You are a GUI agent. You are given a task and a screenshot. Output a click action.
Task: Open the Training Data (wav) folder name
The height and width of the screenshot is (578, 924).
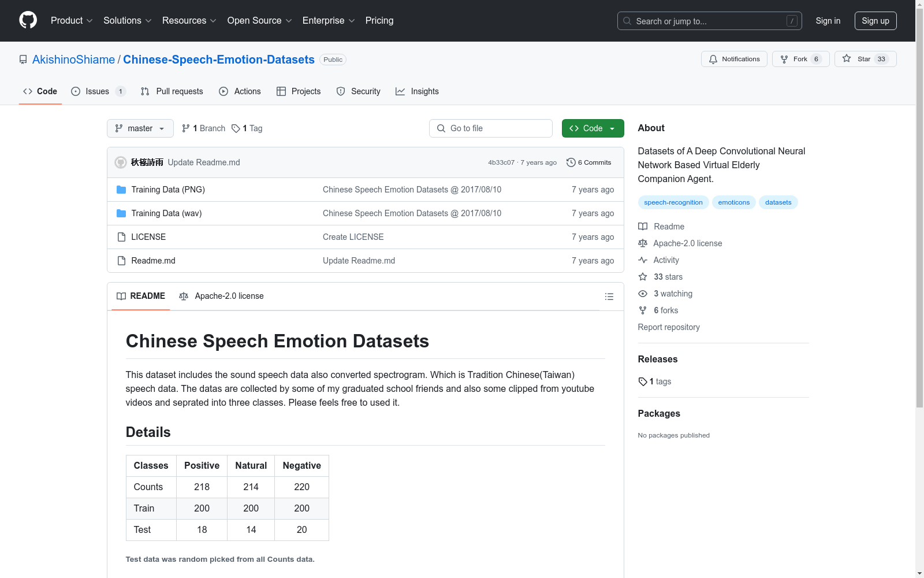coord(166,213)
